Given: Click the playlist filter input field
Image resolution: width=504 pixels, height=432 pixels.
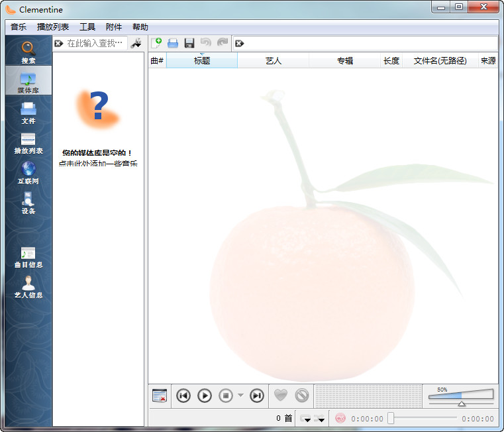Looking at the screenshot, I should [370, 44].
